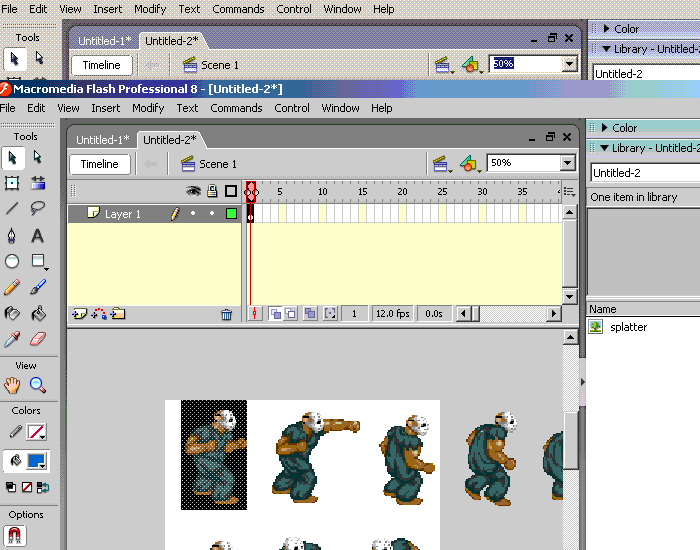Select the Gradient Transform tool
Image resolution: width=700 pixels, height=550 pixels.
coord(38,183)
